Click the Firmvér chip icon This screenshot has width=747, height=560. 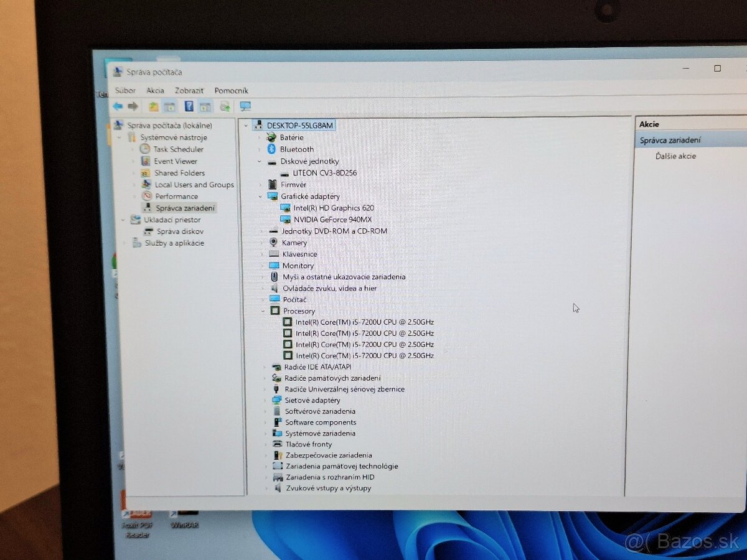tap(272, 185)
